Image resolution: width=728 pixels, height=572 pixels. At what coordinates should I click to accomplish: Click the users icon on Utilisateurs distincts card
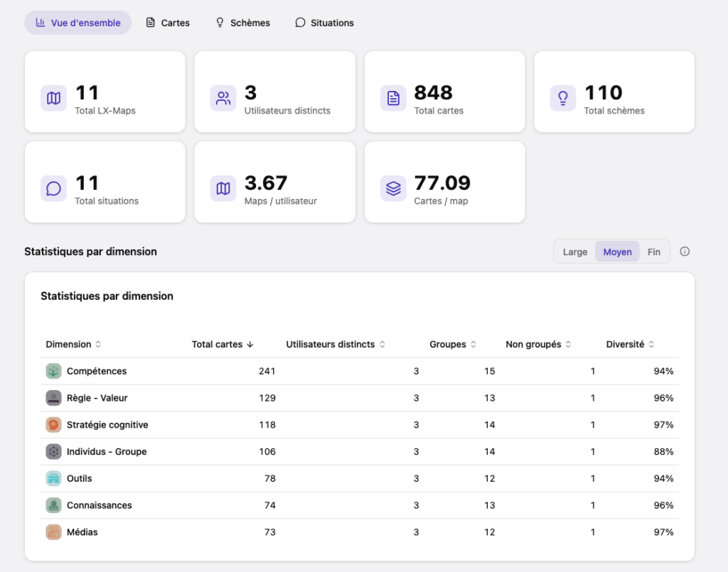coord(223,98)
